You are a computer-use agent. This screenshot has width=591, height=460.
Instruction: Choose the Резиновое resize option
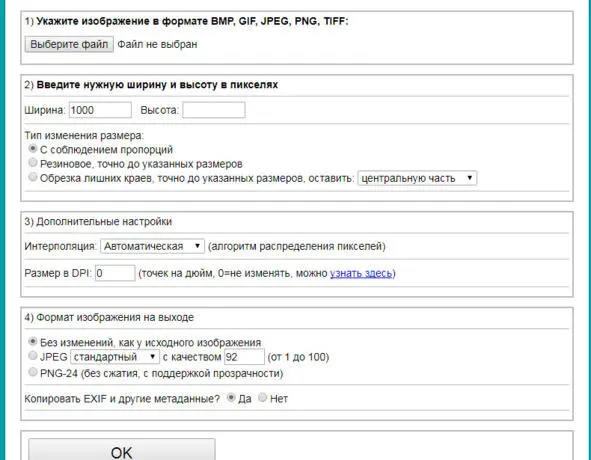pos(33,163)
